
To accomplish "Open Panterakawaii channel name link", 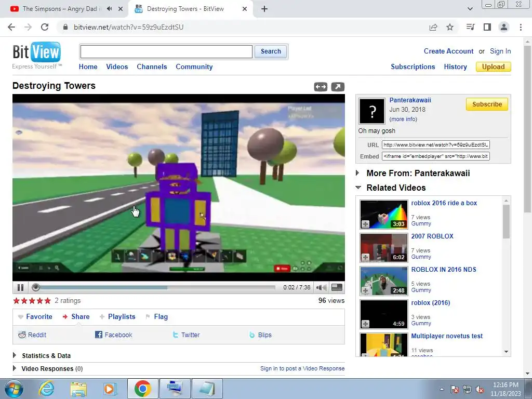I will [x=410, y=100].
